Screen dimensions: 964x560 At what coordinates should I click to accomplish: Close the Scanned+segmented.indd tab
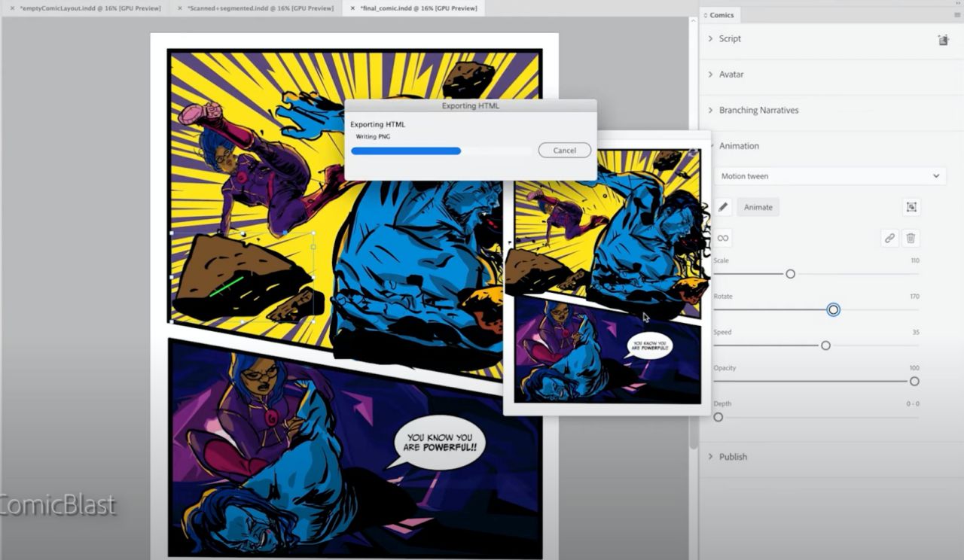pos(179,8)
